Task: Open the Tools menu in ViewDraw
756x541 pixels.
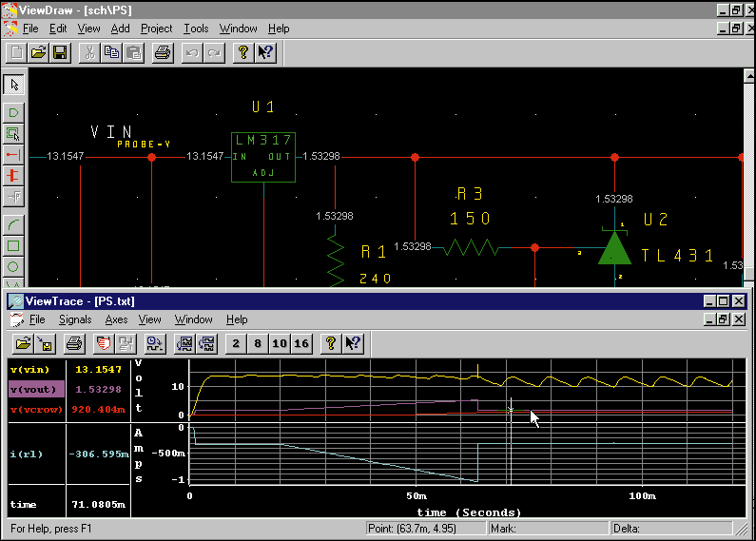Action: coord(196,29)
